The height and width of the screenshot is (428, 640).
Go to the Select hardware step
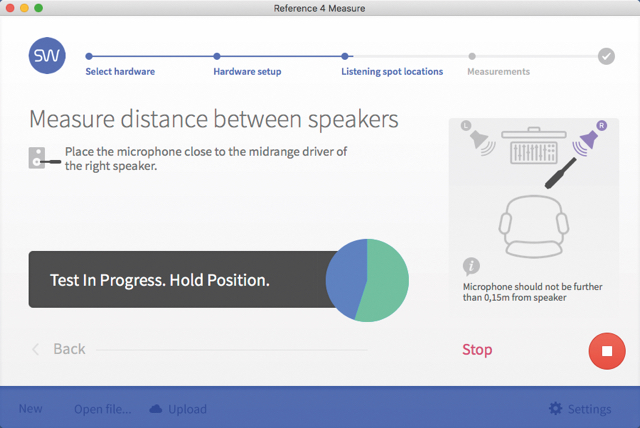point(120,71)
